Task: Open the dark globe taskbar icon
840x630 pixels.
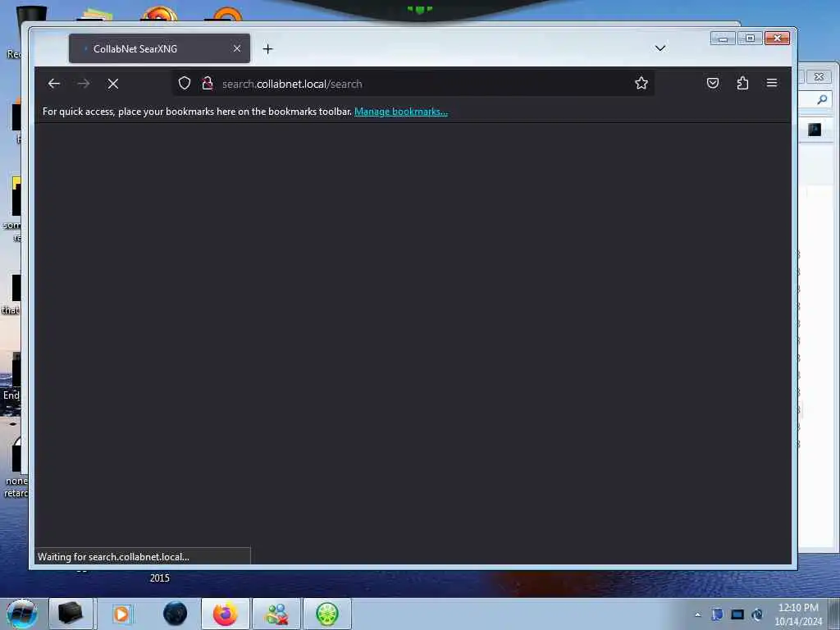Action: point(175,614)
